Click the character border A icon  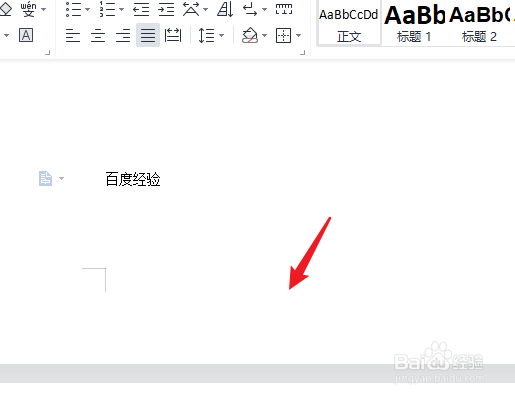pos(26,35)
